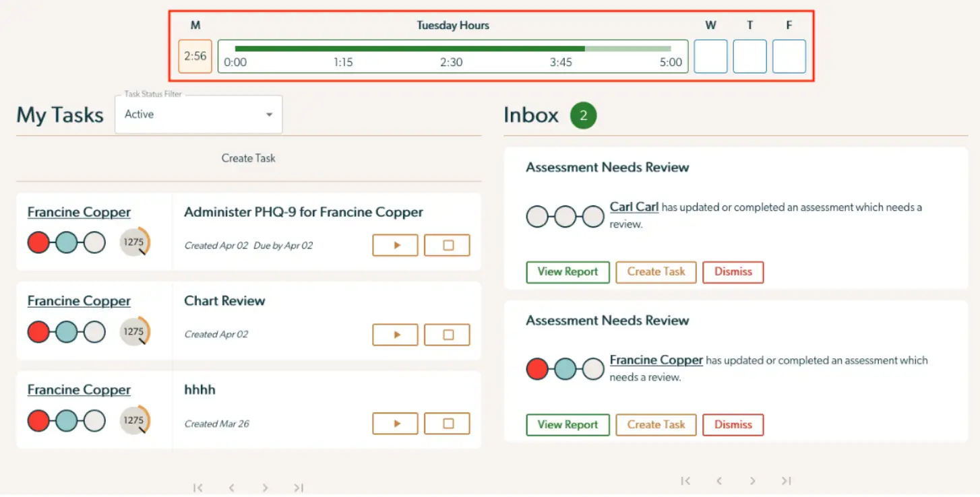Click the stop icon on Administer PHQ-9 task
The image size is (980, 497).
pyautogui.click(x=447, y=245)
